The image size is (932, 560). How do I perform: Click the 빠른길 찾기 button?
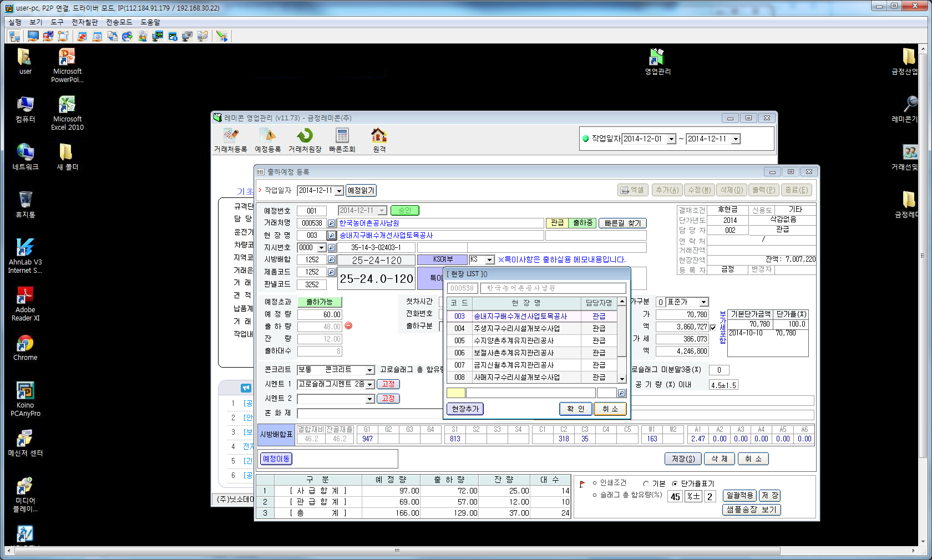pyautogui.click(x=622, y=223)
